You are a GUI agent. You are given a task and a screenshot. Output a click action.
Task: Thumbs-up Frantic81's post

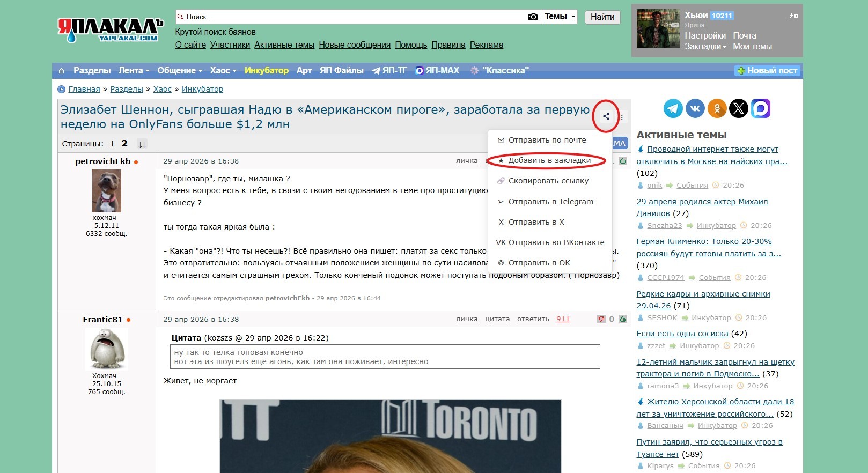(x=623, y=319)
